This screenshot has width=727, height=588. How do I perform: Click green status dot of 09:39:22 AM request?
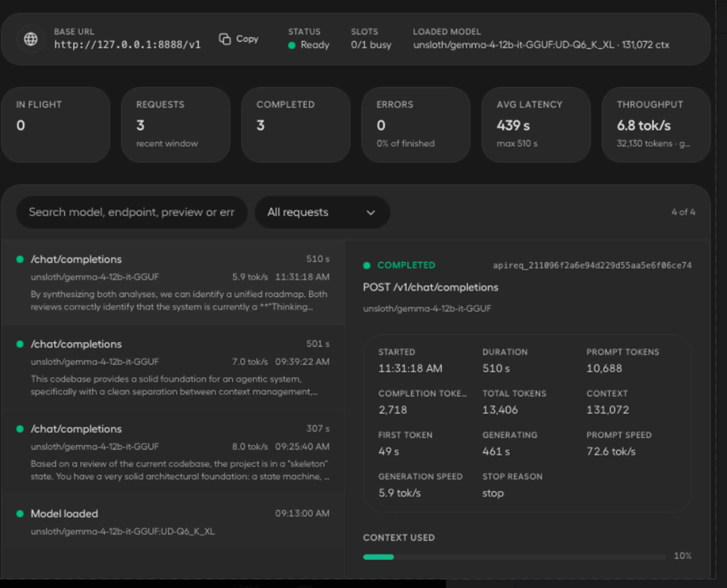20,344
